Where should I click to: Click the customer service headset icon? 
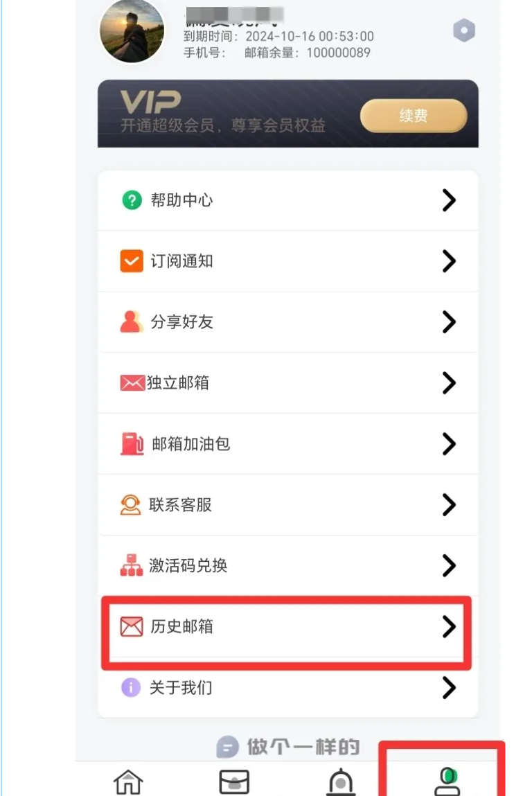click(x=130, y=504)
